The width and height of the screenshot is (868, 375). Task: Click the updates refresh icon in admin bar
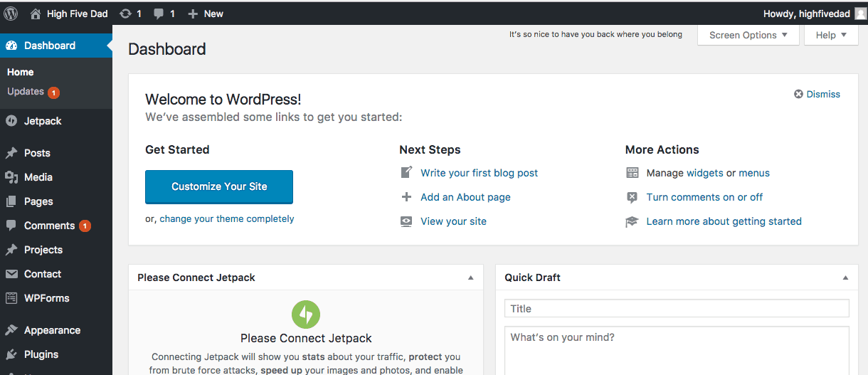pos(126,14)
